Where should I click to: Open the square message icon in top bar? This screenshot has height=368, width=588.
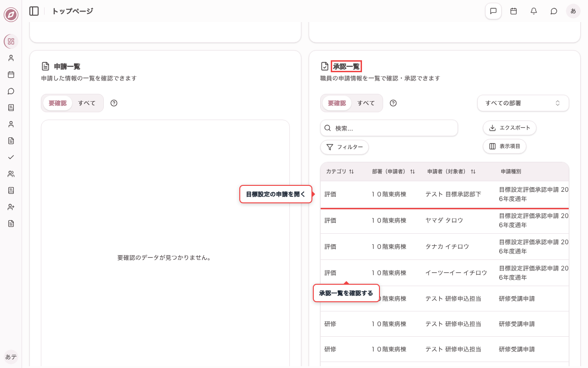coord(493,11)
